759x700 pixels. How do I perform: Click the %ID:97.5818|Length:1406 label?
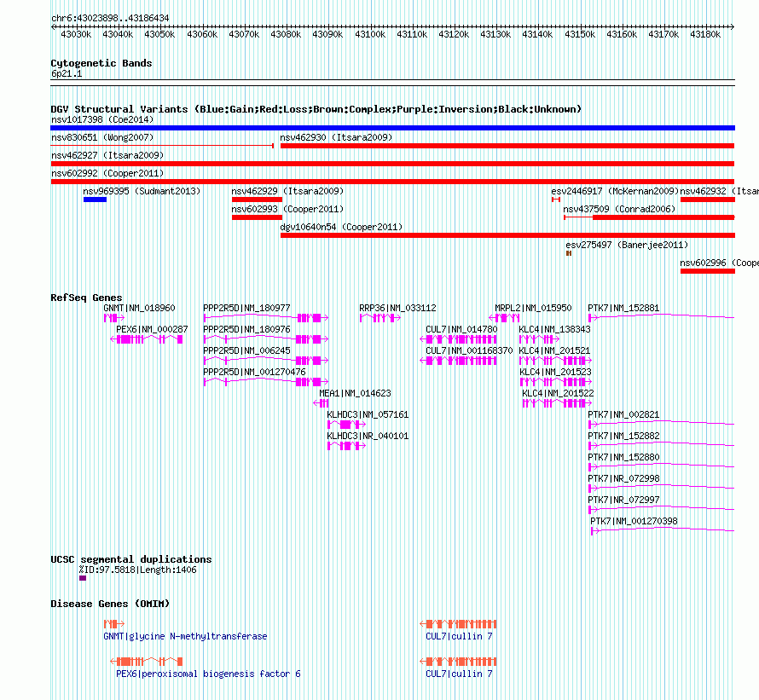point(138,570)
